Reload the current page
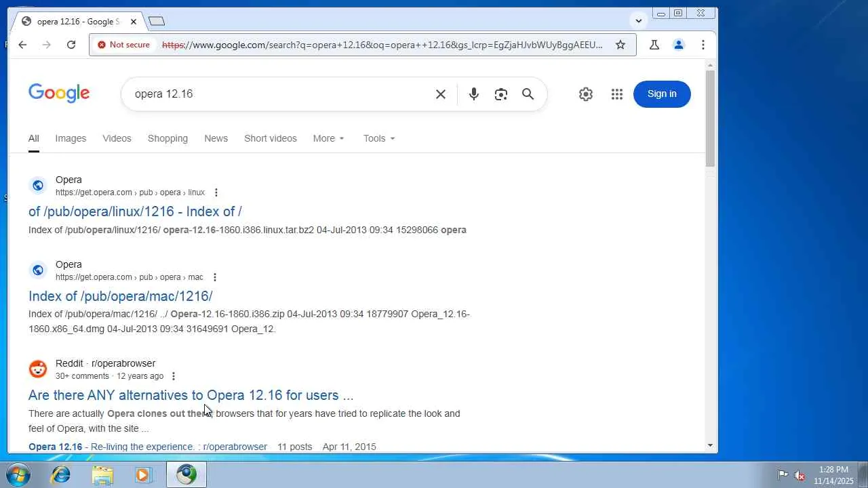 71,45
